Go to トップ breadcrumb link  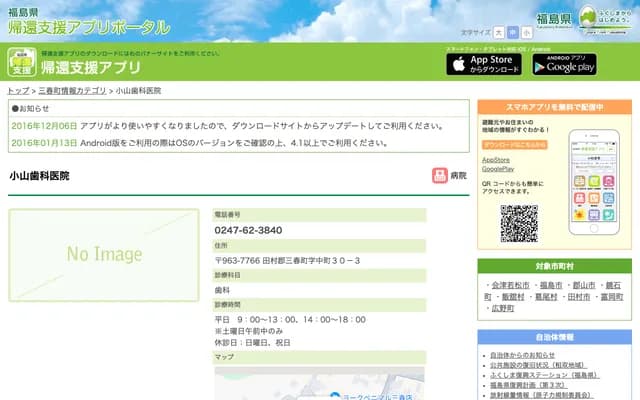(x=18, y=91)
